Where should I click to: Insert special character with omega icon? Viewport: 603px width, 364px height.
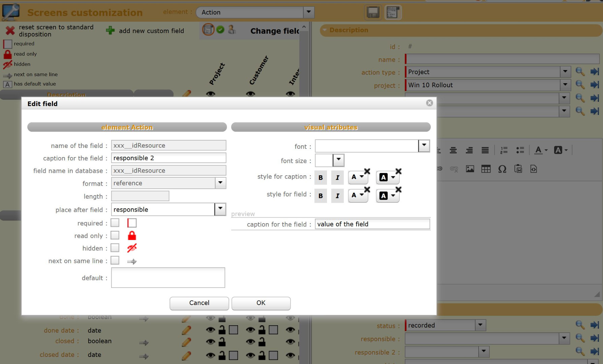click(x=502, y=169)
